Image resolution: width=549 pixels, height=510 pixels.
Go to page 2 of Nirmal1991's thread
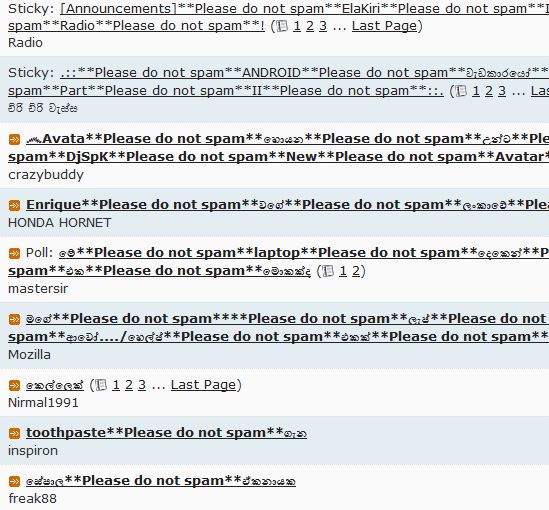click(129, 385)
